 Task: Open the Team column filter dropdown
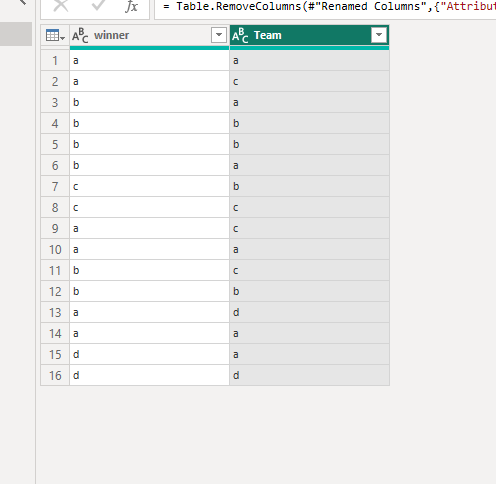(x=379, y=35)
